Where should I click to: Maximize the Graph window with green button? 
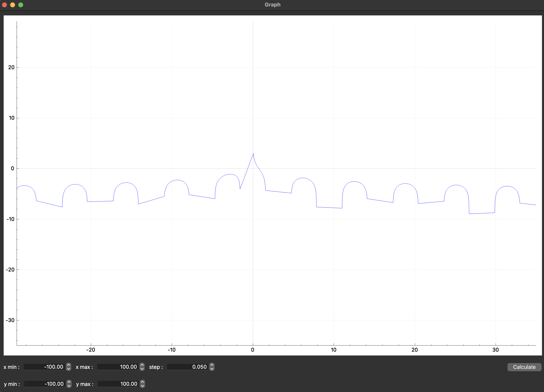point(21,5)
